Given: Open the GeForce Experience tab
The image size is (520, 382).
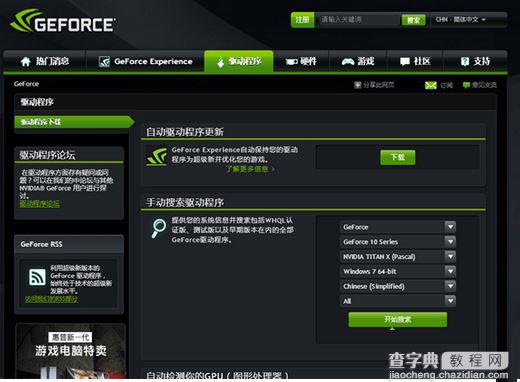Looking at the screenshot, I should coord(145,62).
